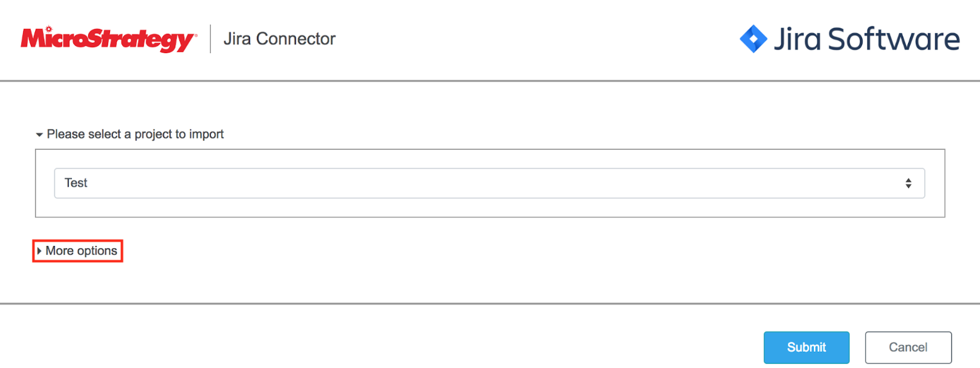The height and width of the screenshot is (368, 980).
Task: Click the red star in MicroStrategy logo
Action: pos(49,29)
